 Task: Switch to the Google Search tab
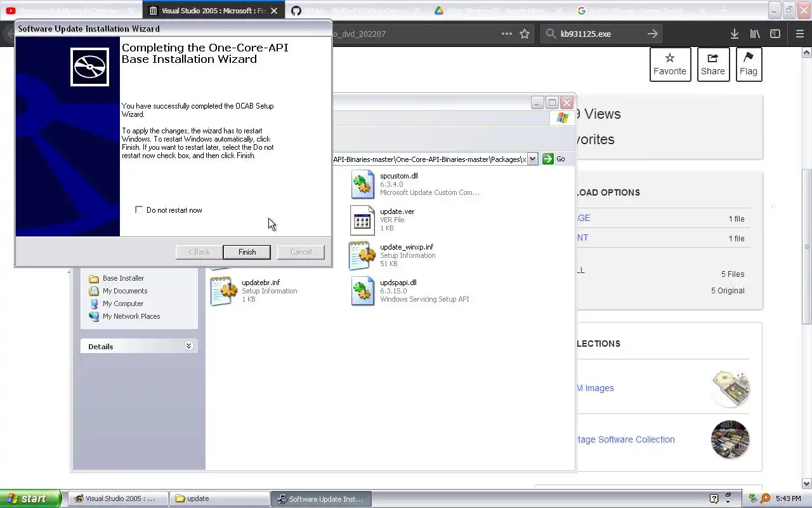pyautogui.click(x=642, y=11)
